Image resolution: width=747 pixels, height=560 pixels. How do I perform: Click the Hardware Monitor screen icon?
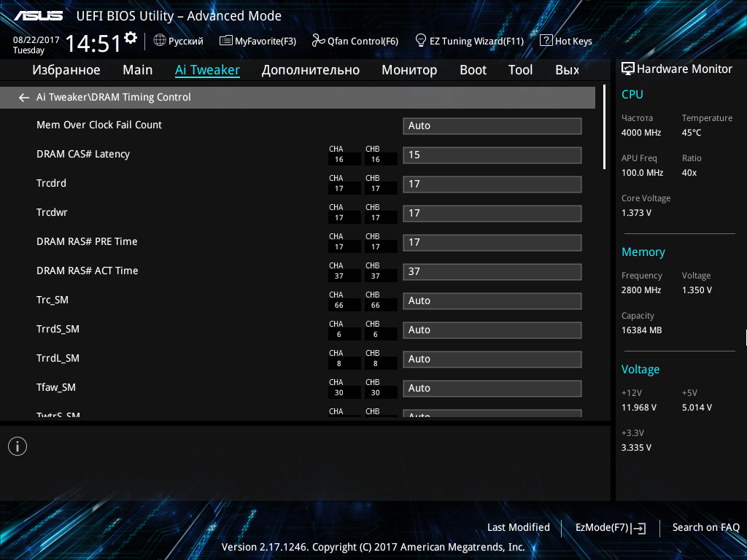pos(628,69)
